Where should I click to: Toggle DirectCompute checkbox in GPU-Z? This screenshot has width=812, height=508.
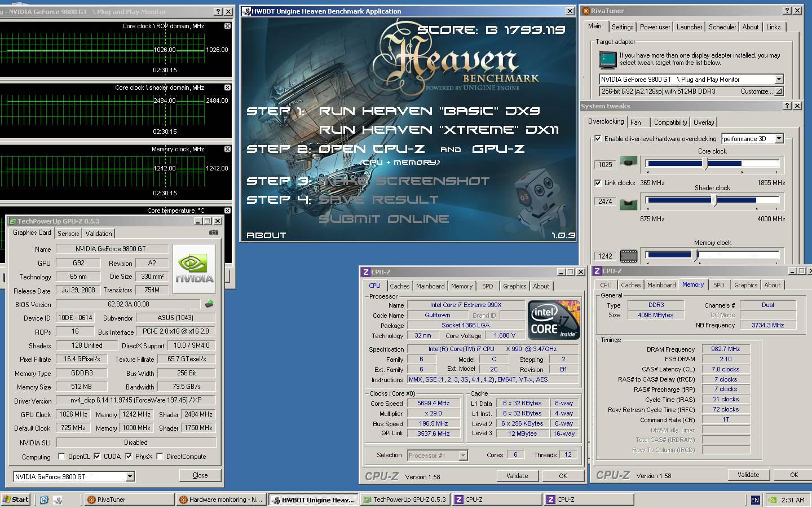pyautogui.click(x=160, y=457)
